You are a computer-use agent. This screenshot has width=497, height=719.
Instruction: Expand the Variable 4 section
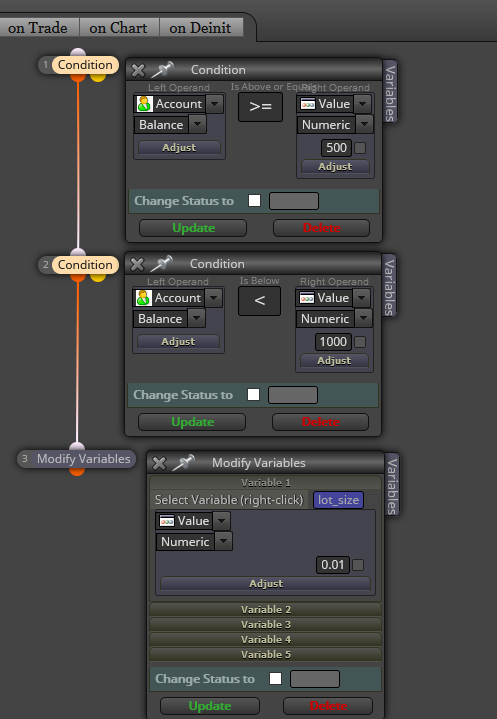266,640
